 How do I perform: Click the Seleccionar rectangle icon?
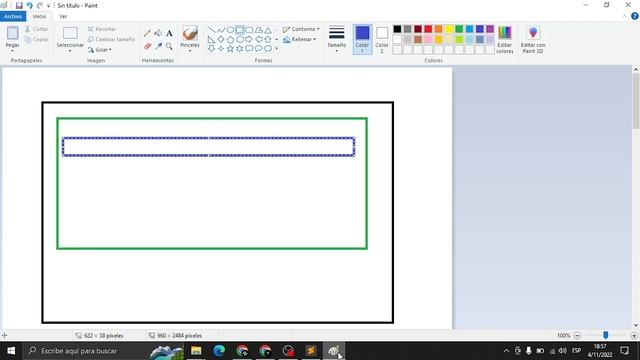pos(70,33)
